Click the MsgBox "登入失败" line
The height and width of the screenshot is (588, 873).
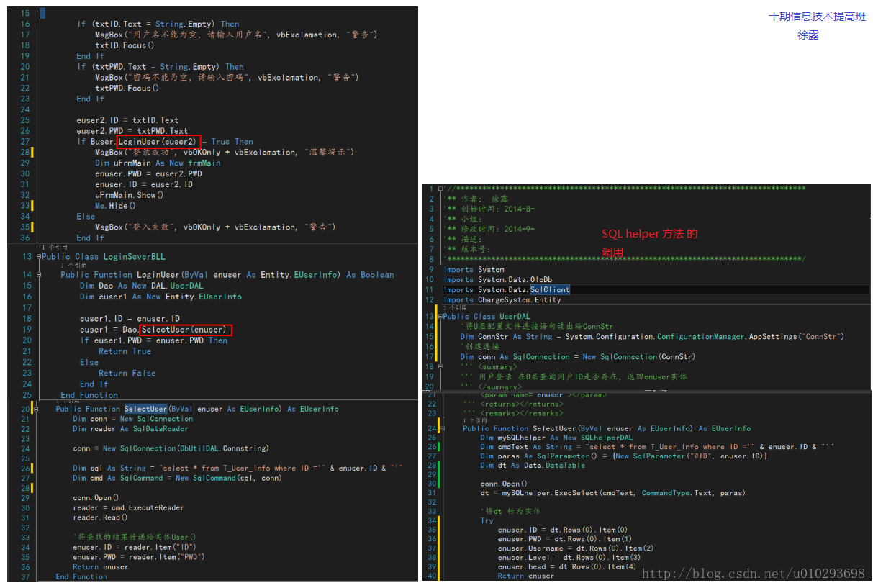[x=215, y=227]
